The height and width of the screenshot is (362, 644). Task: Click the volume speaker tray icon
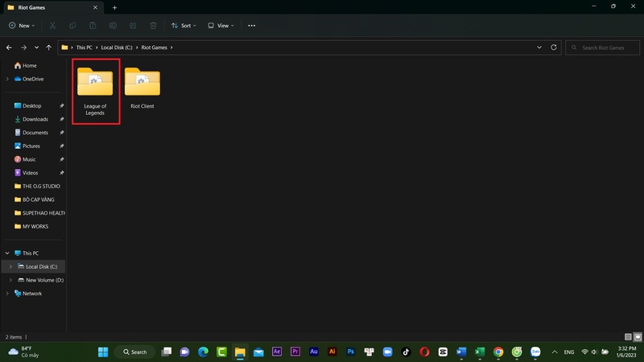[594, 352]
